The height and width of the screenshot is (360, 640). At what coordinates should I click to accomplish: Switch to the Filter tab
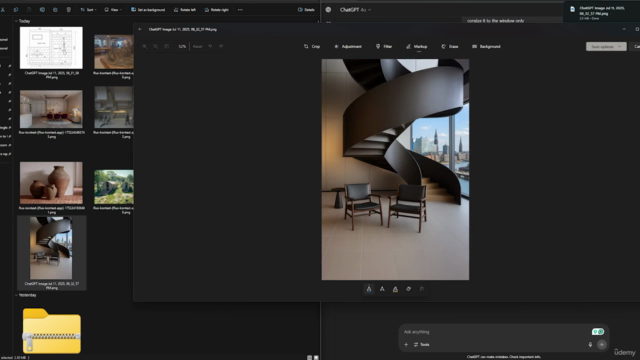coord(384,47)
